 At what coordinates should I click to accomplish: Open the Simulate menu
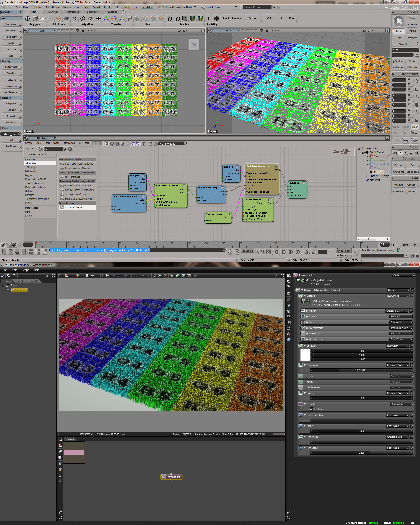tap(126, 7)
